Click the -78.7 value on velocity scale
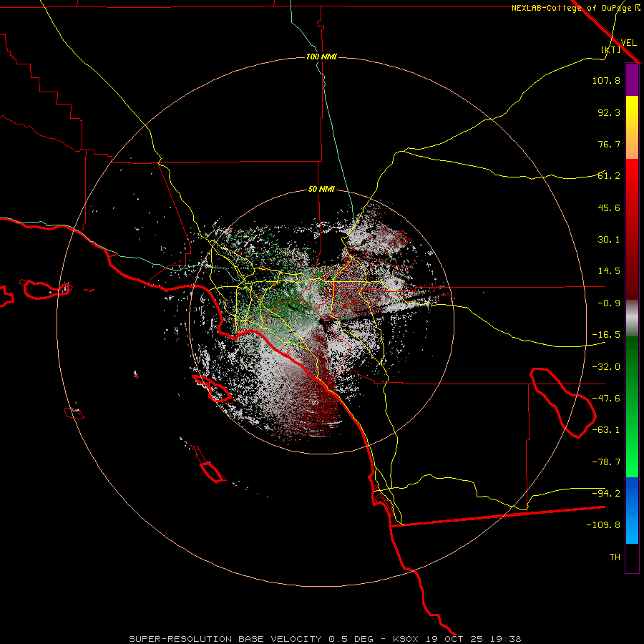The image size is (644, 644). click(x=606, y=462)
